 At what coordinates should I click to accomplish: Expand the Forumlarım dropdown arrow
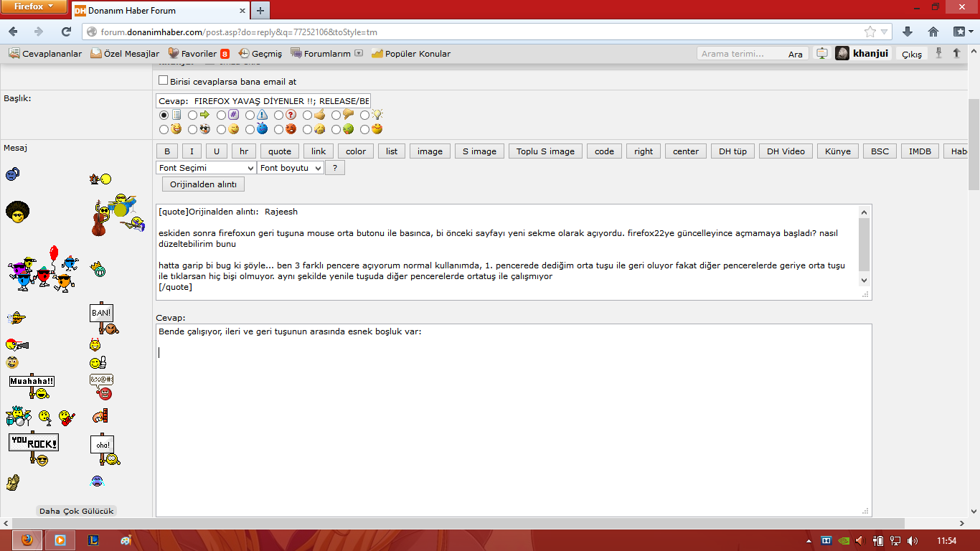point(359,53)
